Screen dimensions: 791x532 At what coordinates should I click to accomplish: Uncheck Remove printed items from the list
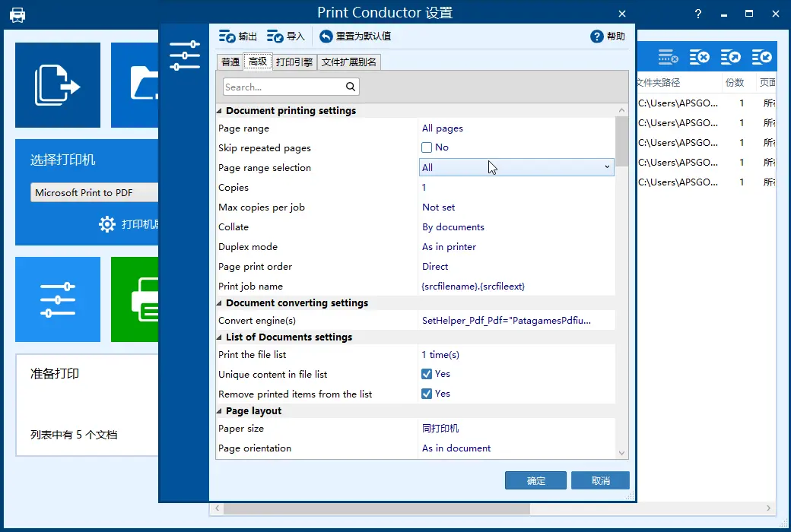pyautogui.click(x=427, y=394)
